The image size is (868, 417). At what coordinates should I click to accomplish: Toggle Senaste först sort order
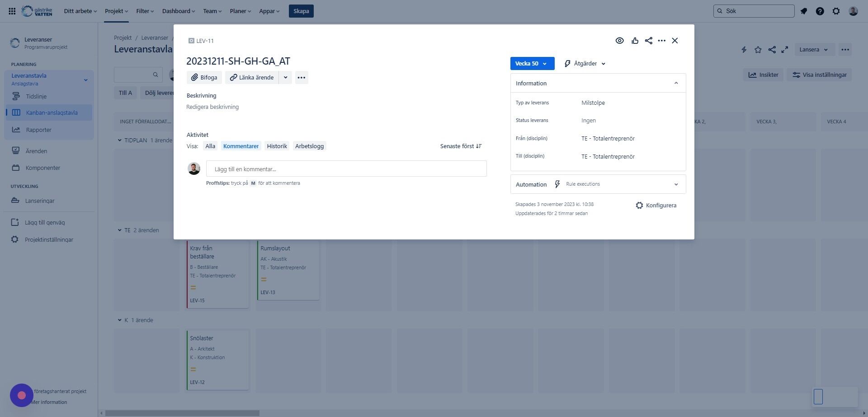461,146
